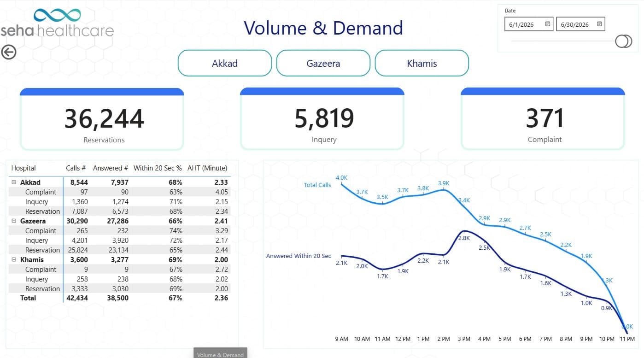Select Khamis AHT value 2.00 in bold
The height and width of the screenshot is (358, 644).
click(221, 260)
